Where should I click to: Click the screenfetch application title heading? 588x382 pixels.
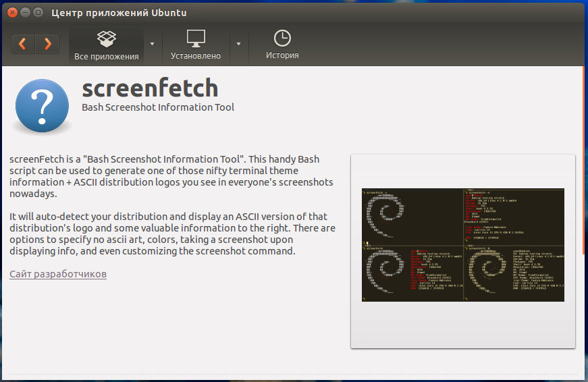(150, 88)
